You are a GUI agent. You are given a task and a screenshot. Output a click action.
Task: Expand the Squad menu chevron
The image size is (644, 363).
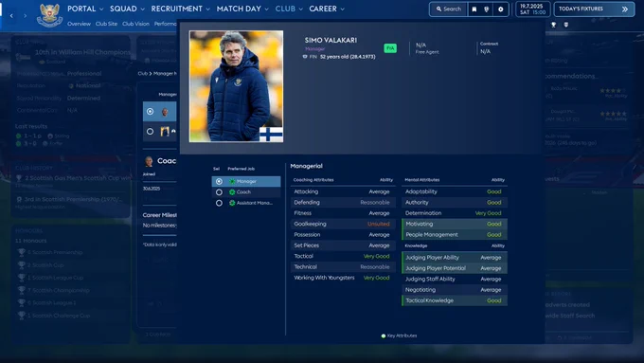(x=142, y=9)
